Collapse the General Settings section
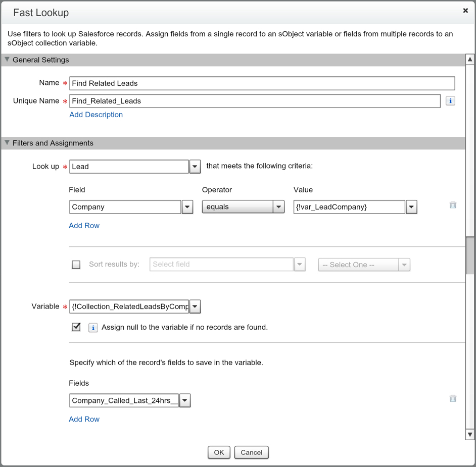This screenshot has width=476, height=467. coord(7,60)
